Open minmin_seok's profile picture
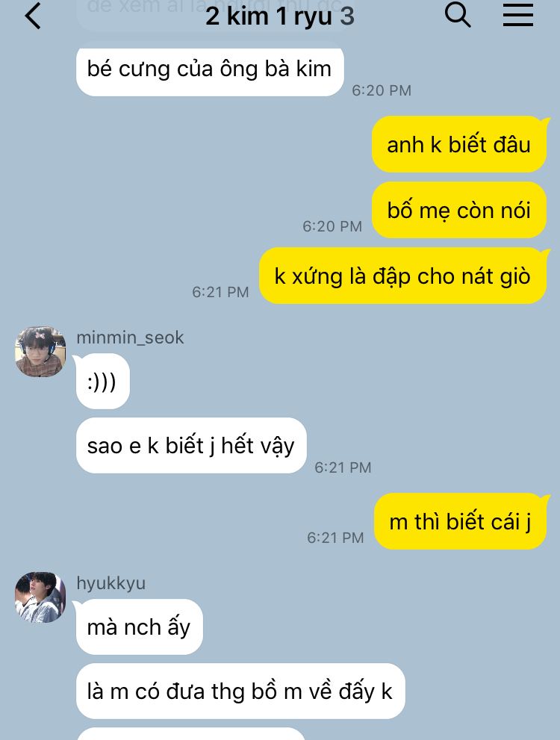This screenshot has height=740, width=560. click(x=40, y=352)
